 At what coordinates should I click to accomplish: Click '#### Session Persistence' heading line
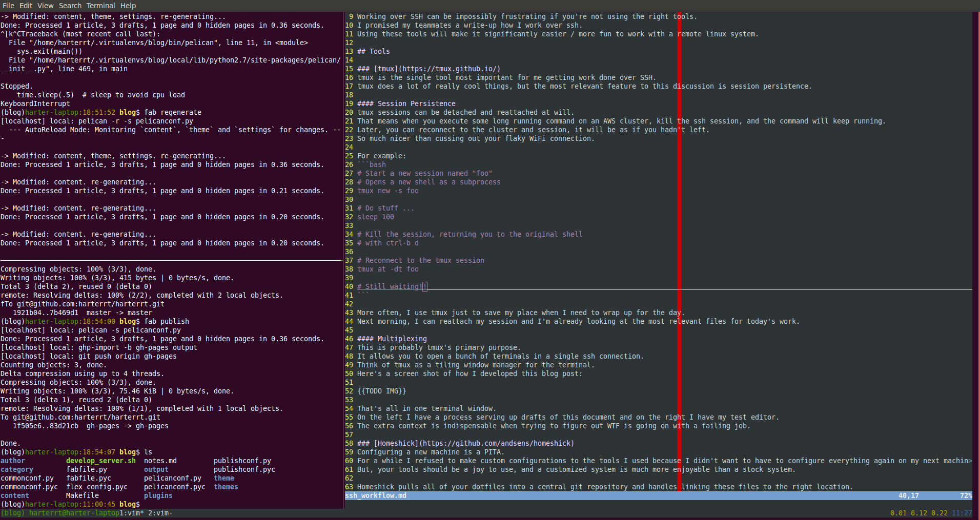coord(406,103)
